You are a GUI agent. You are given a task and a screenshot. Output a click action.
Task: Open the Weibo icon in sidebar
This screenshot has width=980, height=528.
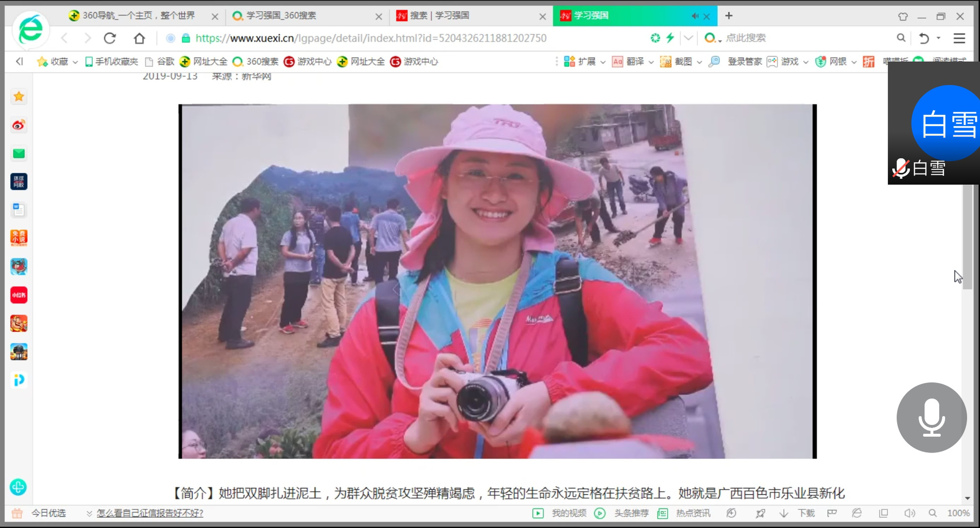[19, 126]
